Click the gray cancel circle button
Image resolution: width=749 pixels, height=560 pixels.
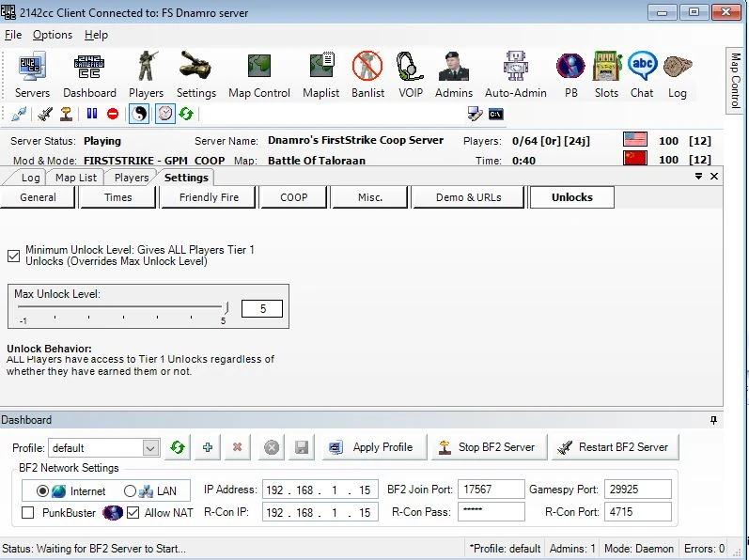[272, 447]
